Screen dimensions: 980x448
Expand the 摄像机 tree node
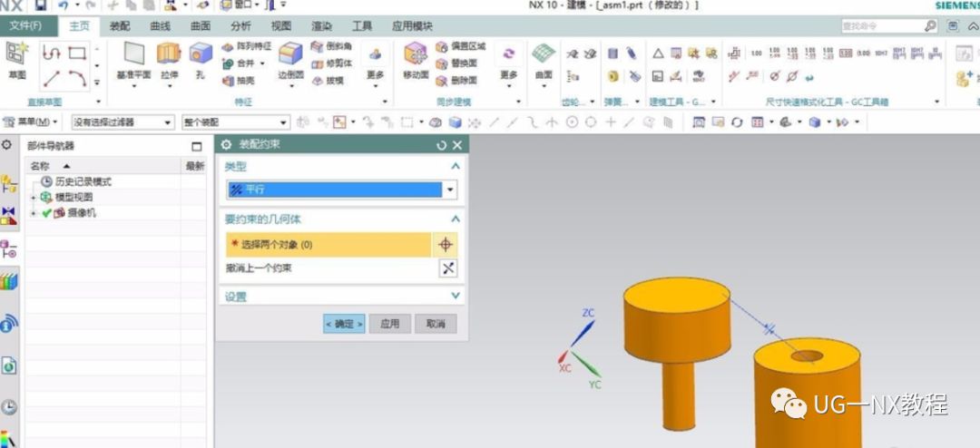coord(34,213)
